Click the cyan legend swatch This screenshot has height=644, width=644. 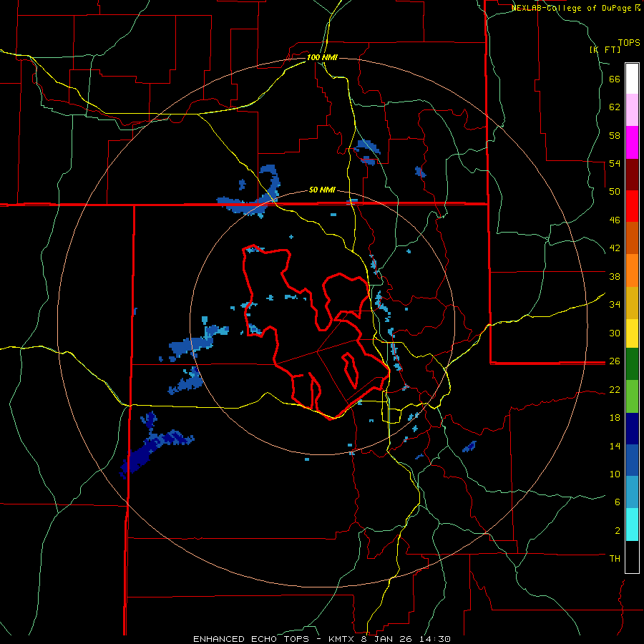click(x=632, y=525)
